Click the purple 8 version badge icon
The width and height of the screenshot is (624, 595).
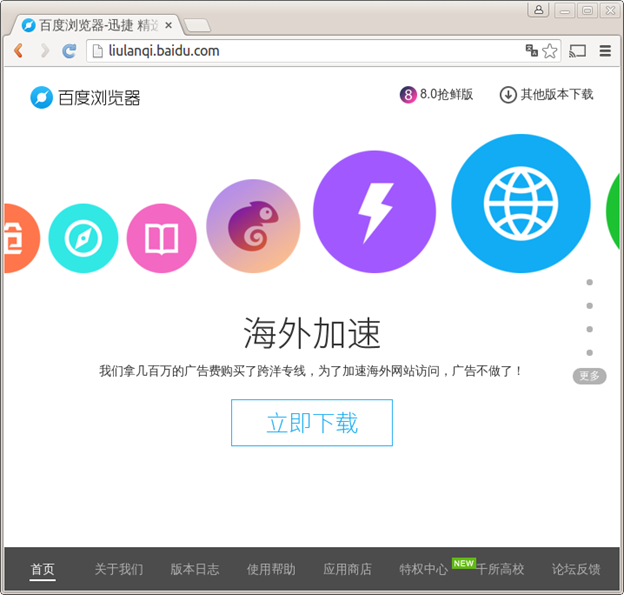pos(408,95)
